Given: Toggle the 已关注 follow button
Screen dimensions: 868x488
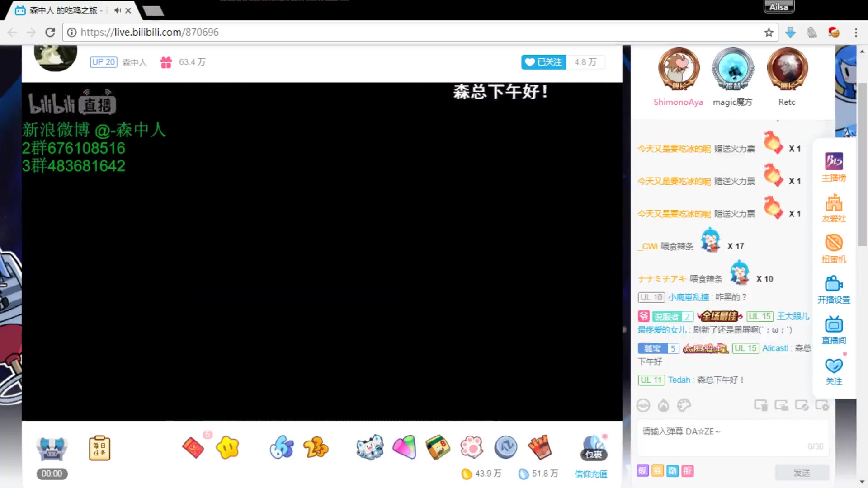Looking at the screenshot, I should click(544, 62).
